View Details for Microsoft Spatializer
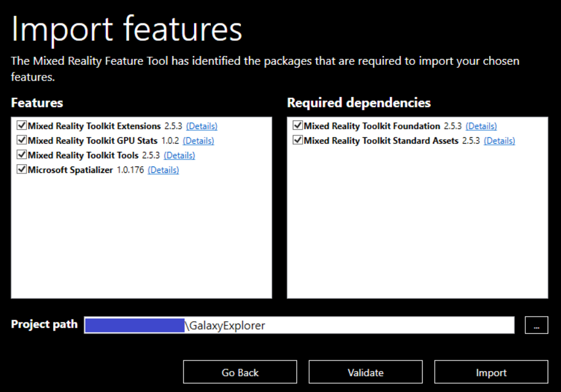Viewport: 561px width, 392px height. click(163, 170)
